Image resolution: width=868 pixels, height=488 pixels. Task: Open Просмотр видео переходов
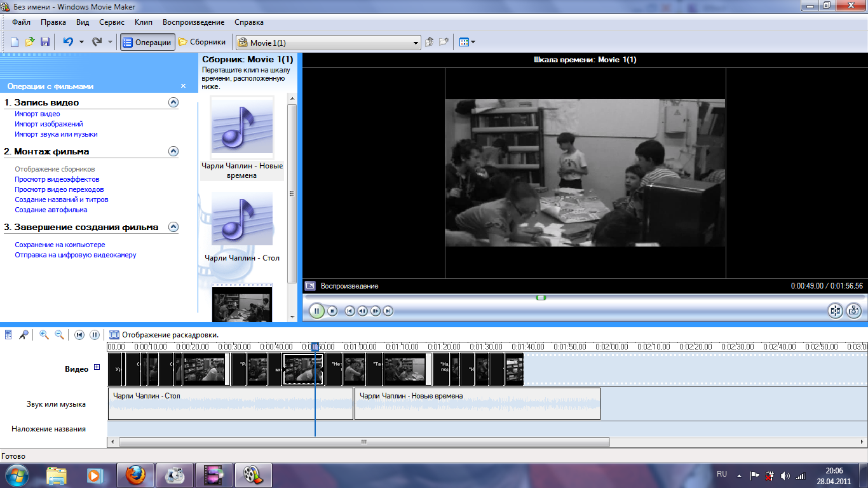(x=59, y=190)
